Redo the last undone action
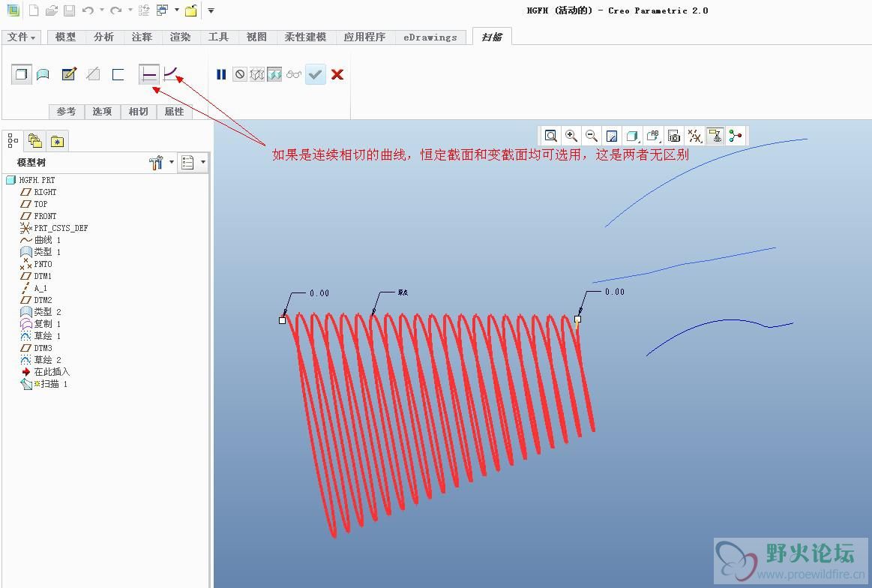872x588 pixels. [x=115, y=10]
